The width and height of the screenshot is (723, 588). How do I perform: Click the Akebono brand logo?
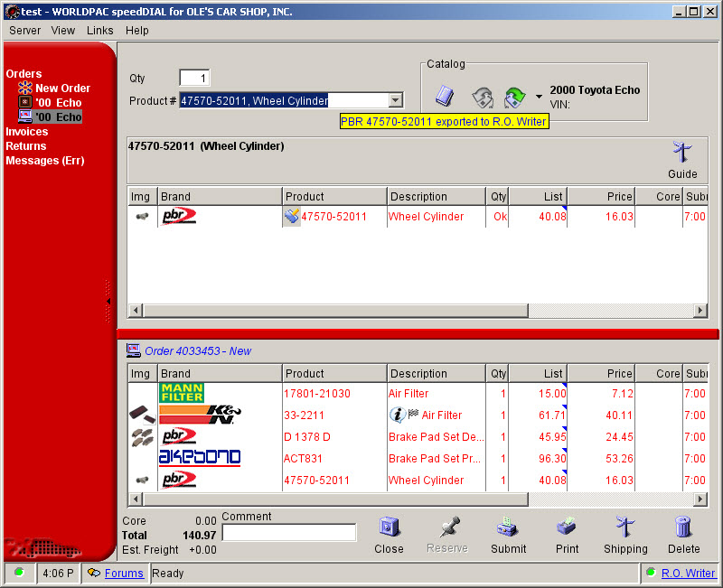tap(200, 458)
